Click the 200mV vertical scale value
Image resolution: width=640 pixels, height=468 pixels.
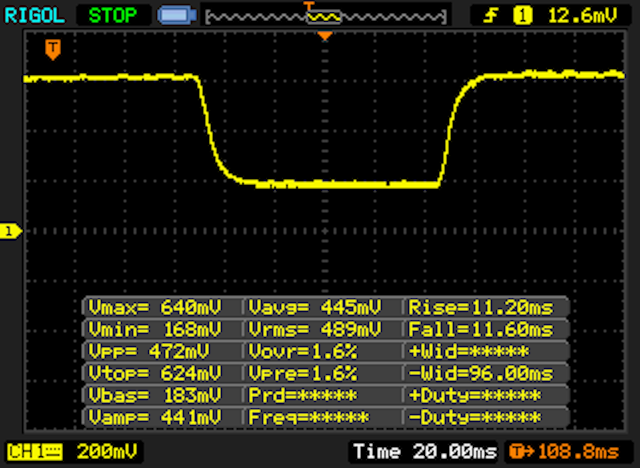click(x=107, y=452)
